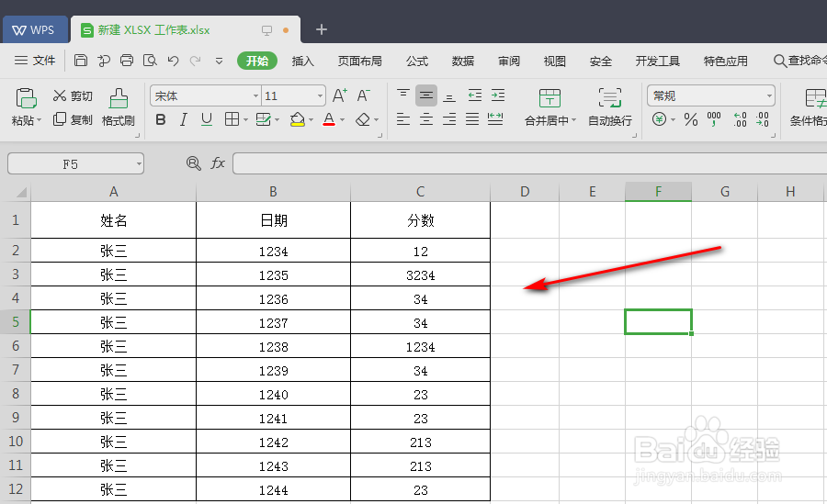Click the select-all corner triangle
827x504 pixels.
pyautogui.click(x=20, y=192)
